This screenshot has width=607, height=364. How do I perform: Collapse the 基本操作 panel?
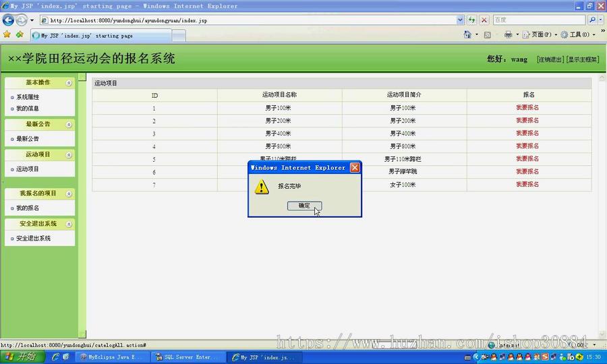[x=69, y=83]
